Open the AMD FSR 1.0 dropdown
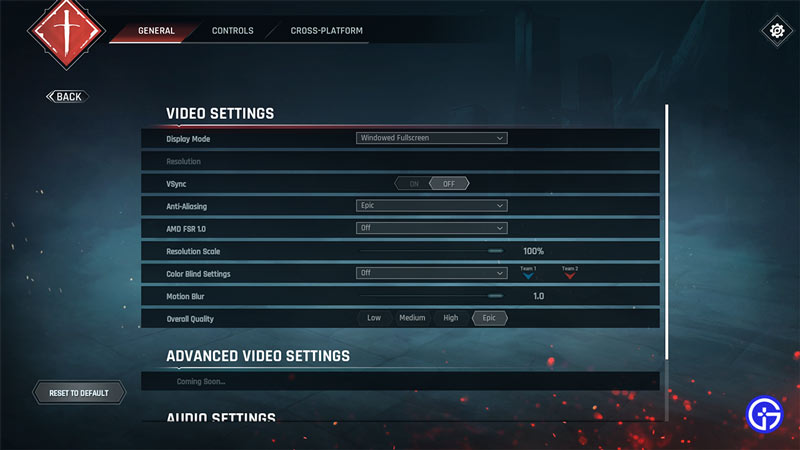 point(432,228)
